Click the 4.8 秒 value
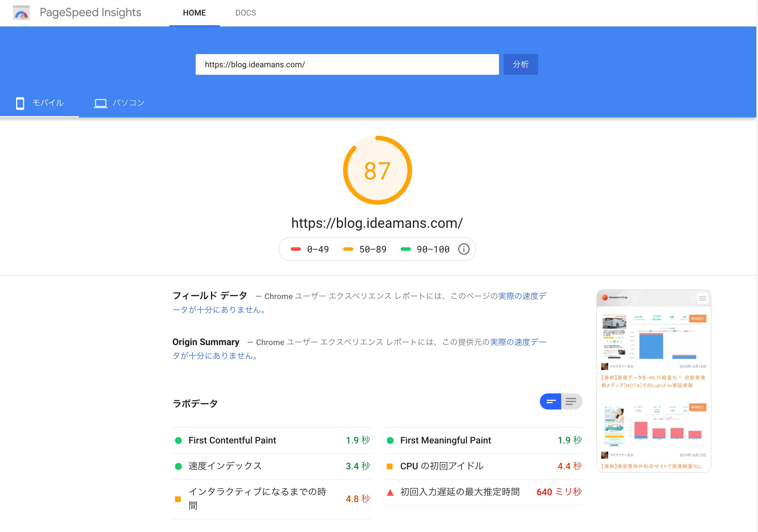 [358, 499]
